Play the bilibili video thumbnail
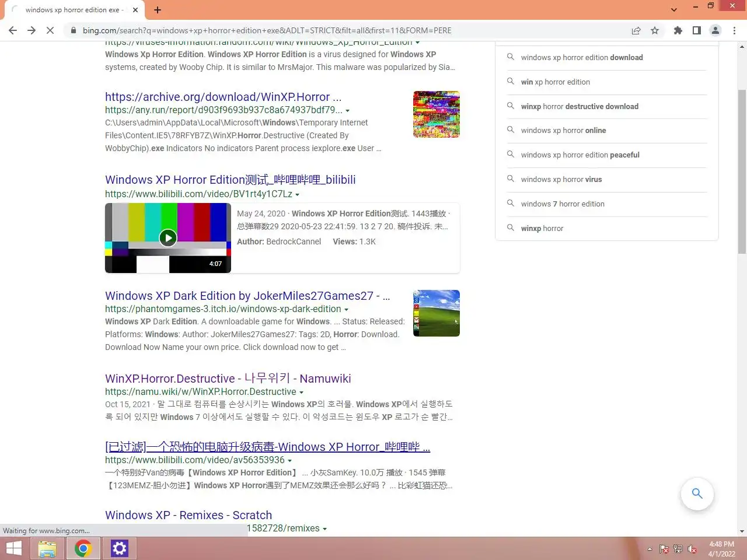 coord(168,237)
